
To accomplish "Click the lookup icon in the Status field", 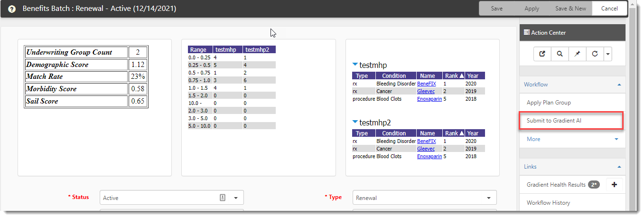I will (223, 198).
